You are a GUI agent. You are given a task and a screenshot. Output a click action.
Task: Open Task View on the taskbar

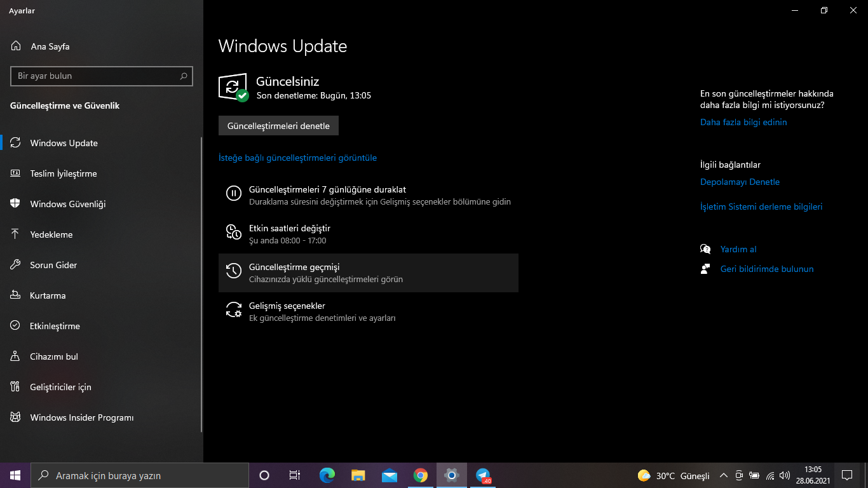point(295,475)
